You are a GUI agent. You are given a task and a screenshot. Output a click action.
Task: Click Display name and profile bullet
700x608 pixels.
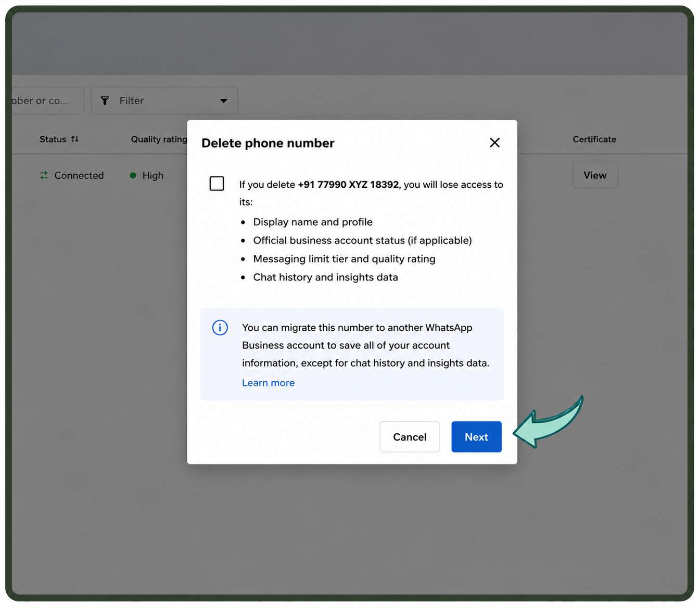click(x=313, y=222)
